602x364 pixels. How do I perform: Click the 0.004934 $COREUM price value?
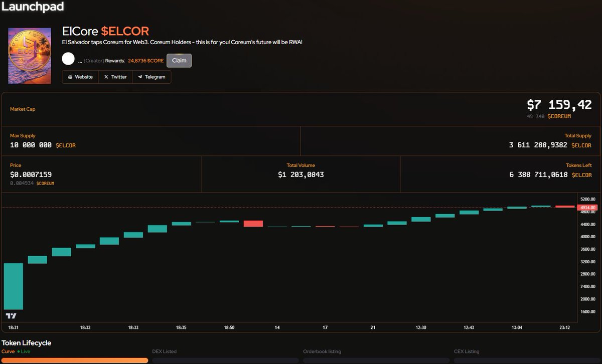[x=32, y=184]
